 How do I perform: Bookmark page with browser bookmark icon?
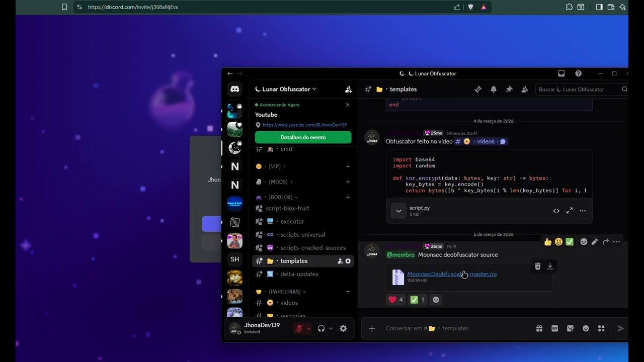(x=64, y=7)
